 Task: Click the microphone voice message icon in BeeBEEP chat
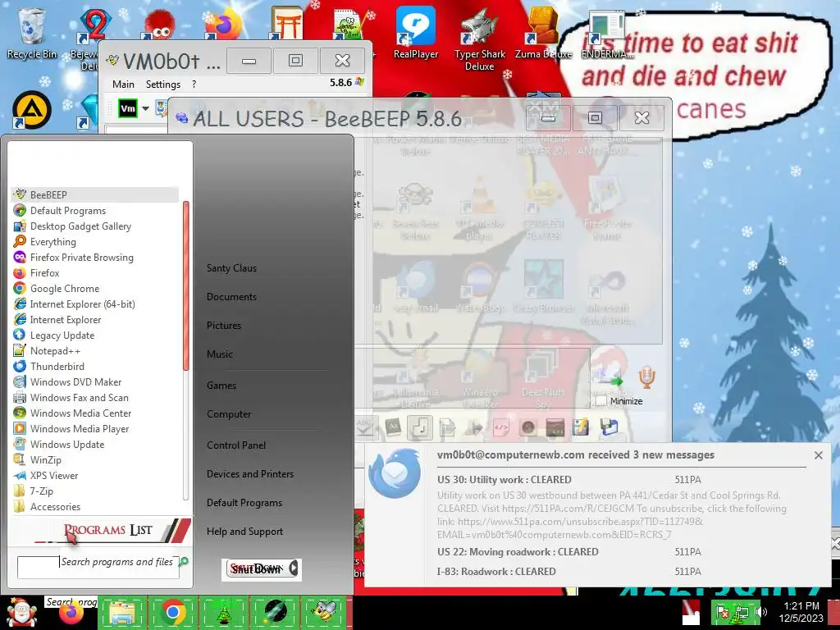pyautogui.click(x=646, y=377)
